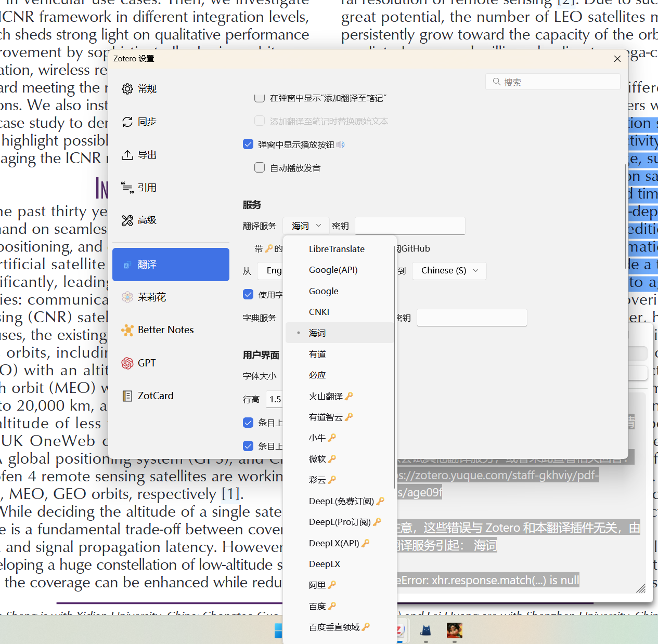Choose Google translation service
Image resolution: width=658 pixels, height=644 pixels.
339,291
